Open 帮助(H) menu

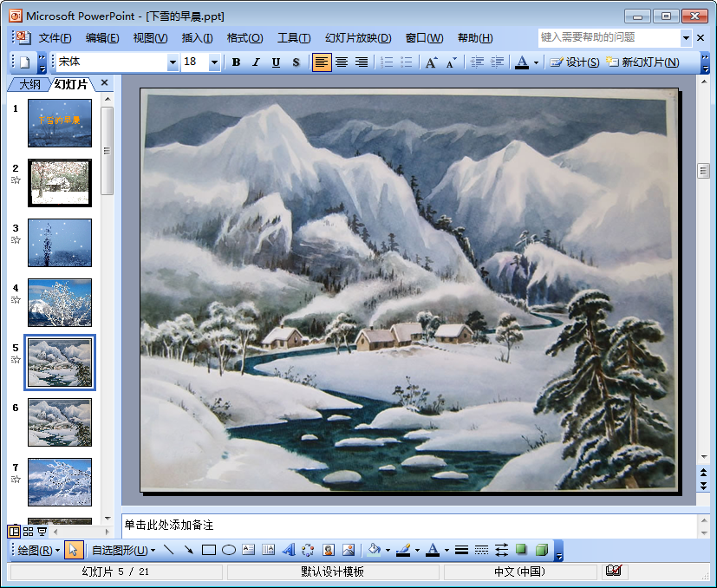coord(475,38)
